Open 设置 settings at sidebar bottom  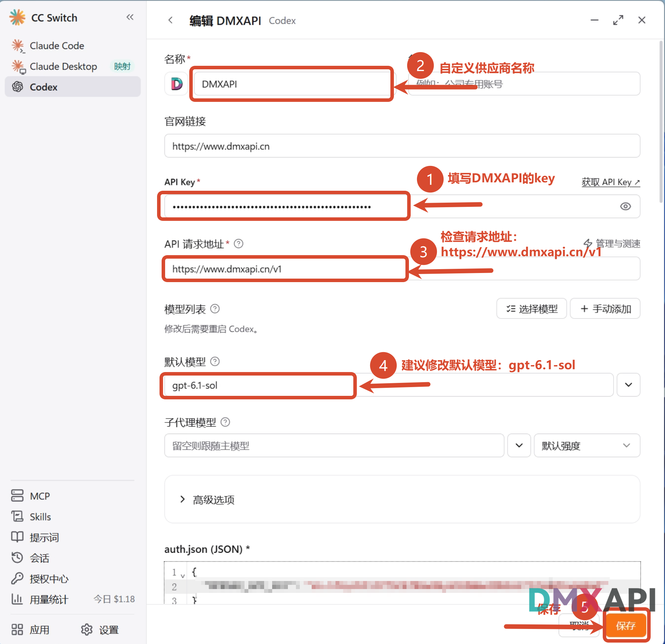pyautogui.click(x=100, y=630)
